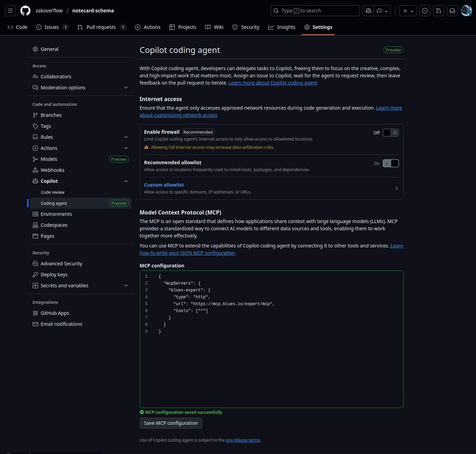Screen dimensions: 476x454
Task: Open the hamburger navigation menu
Action: (10, 11)
